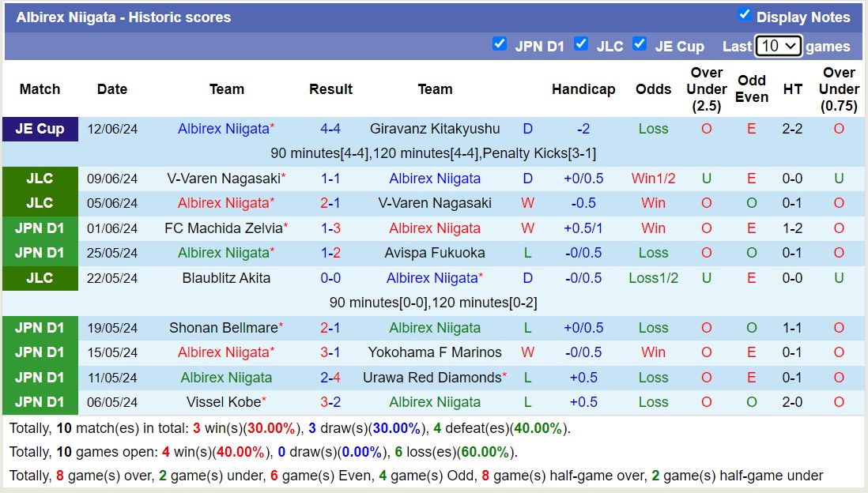Click Avispa Fukuoka team link

[x=435, y=254]
